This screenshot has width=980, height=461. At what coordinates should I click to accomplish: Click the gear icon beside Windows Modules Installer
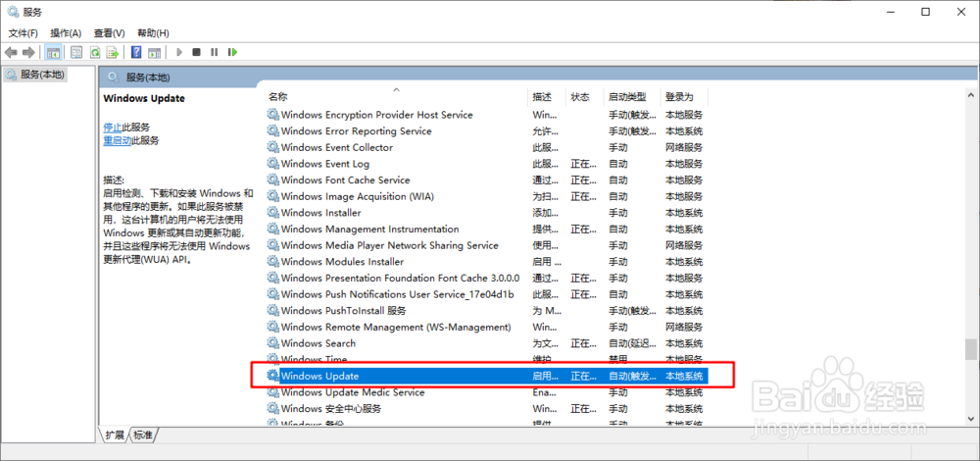click(x=273, y=262)
